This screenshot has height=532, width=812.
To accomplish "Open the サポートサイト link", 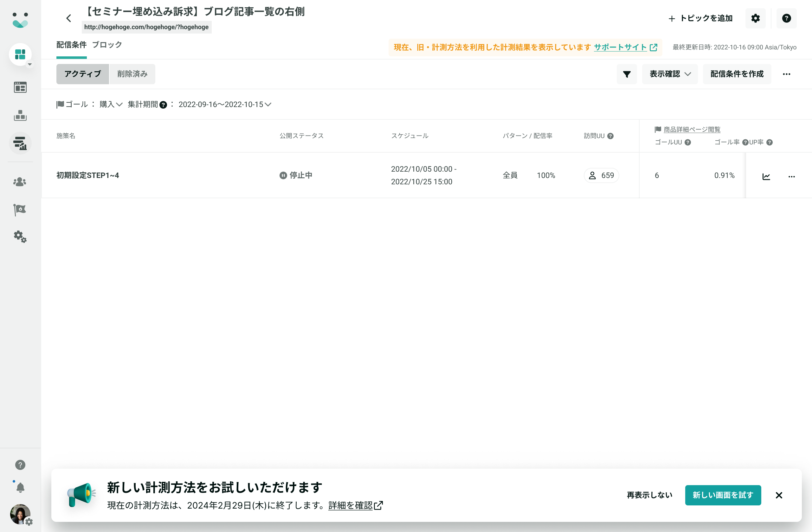I will [x=625, y=47].
